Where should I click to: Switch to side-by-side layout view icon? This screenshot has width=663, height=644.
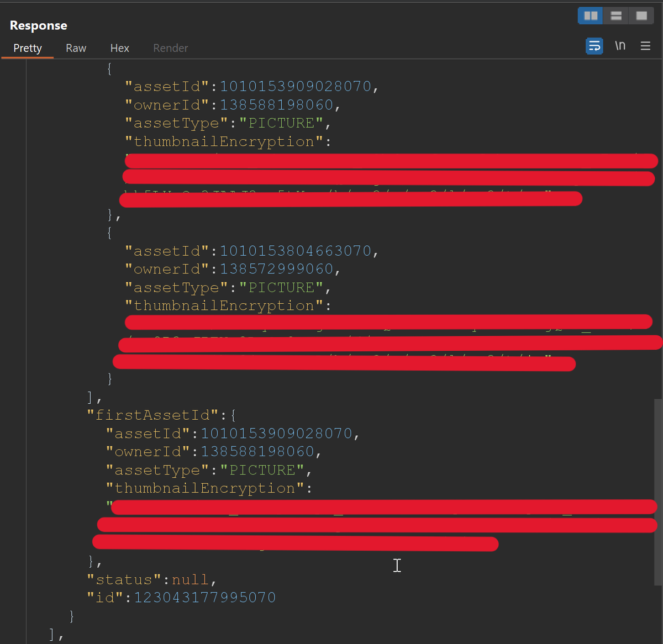click(591, 15)
